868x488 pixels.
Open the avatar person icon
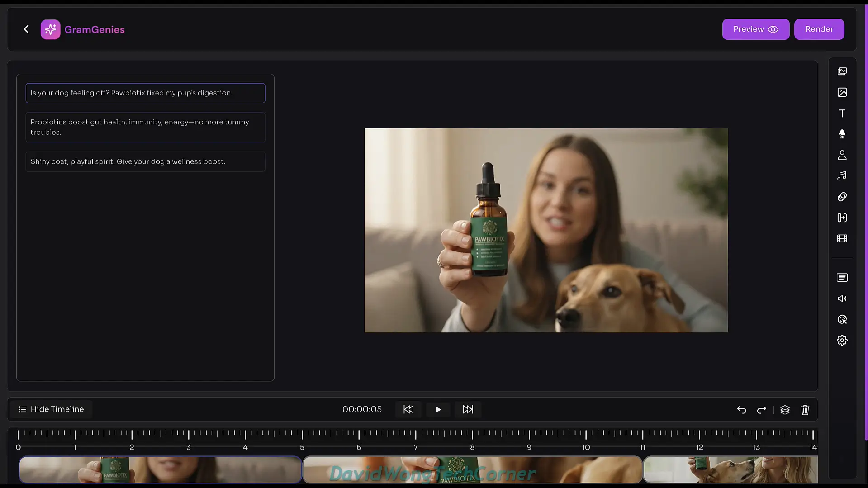point(842,155)
